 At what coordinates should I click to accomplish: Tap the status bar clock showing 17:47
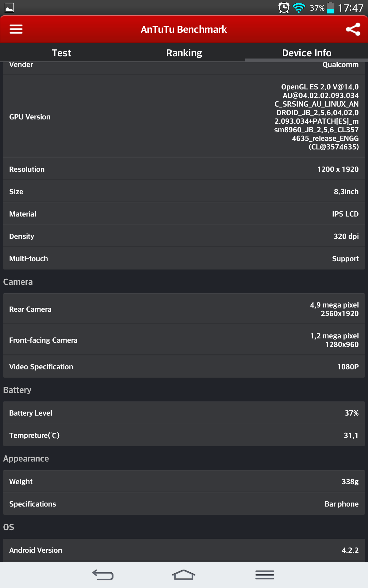pyautogui.click(x=351, y=8)
